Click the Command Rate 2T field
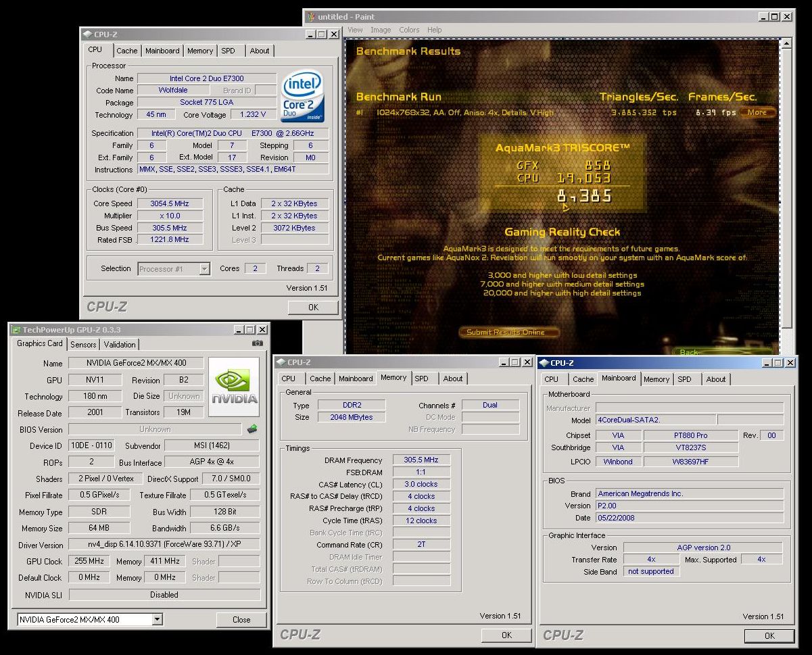Screen dimensions: 812x655 pos(421,544)
